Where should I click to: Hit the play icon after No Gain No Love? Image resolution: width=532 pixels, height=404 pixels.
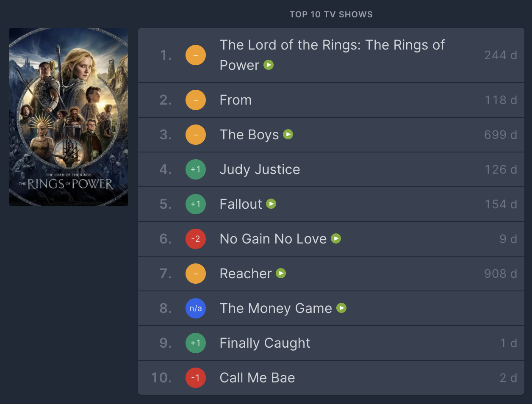pos(336,239)
